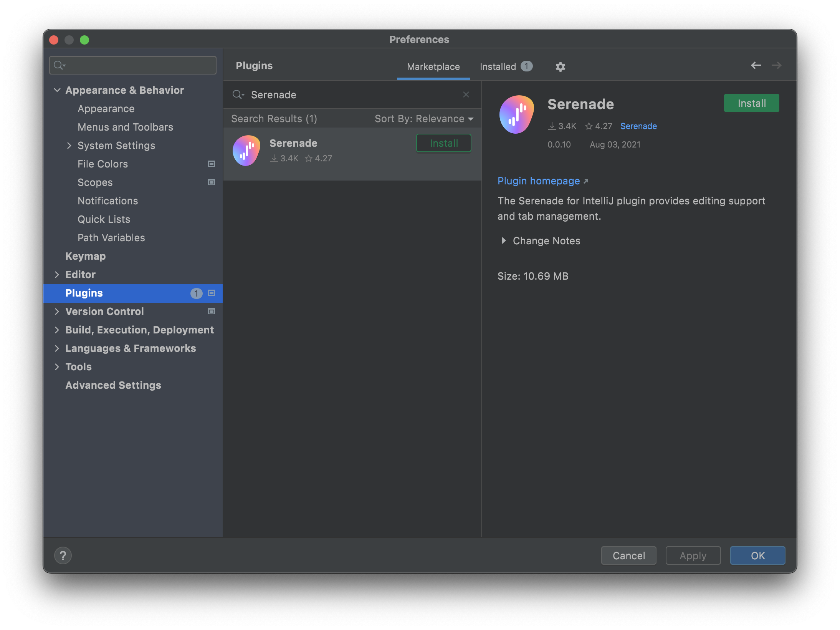Click the rating star in Serenade details
The width and height of the screenshot is (840, 630).
589,126
